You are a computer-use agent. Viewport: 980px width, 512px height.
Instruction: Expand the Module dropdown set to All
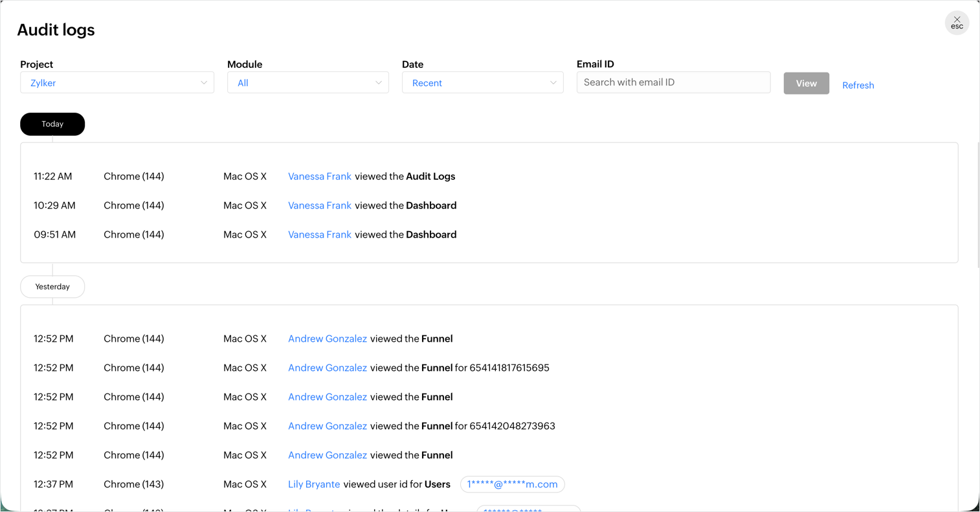[x=307, y=83]
